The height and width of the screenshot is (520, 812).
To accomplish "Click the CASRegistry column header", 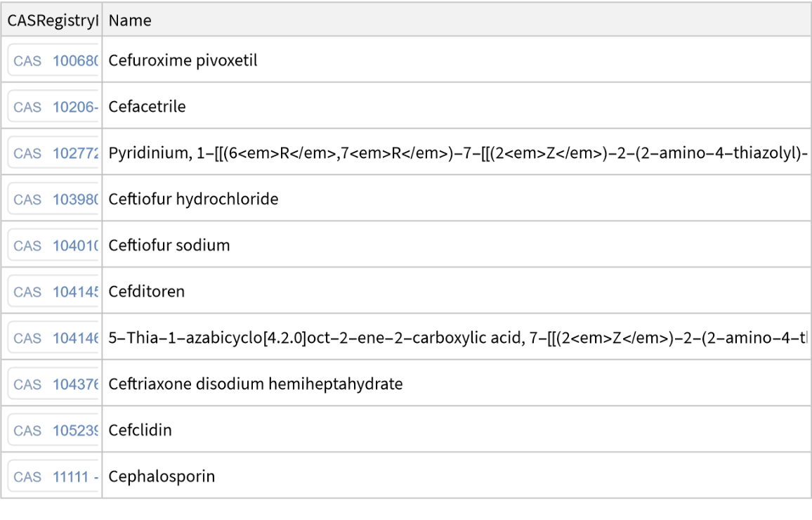I will (x=51, y=21).
